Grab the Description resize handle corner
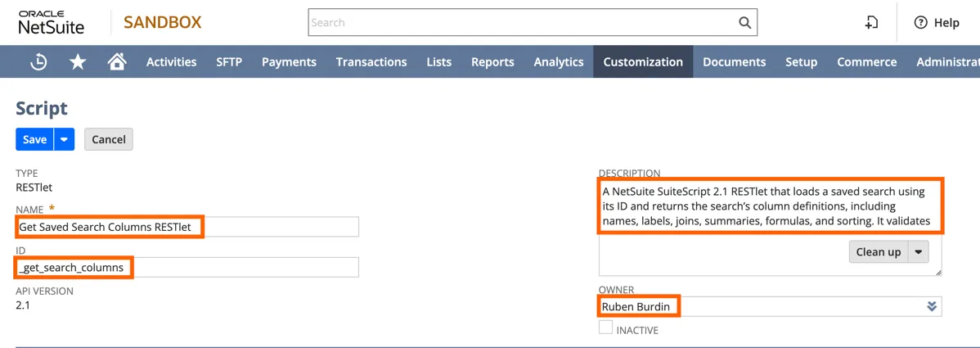980x348 pixels. coord(939,273)
